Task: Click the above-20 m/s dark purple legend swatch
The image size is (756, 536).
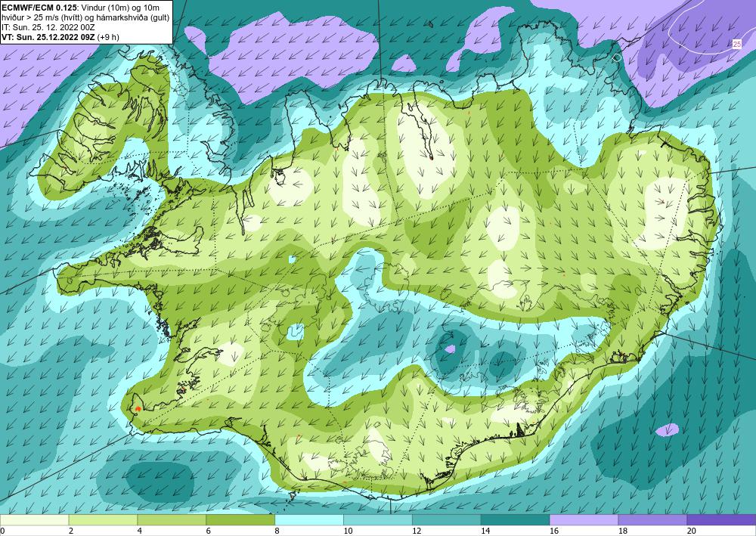Action: click(722, 520)
